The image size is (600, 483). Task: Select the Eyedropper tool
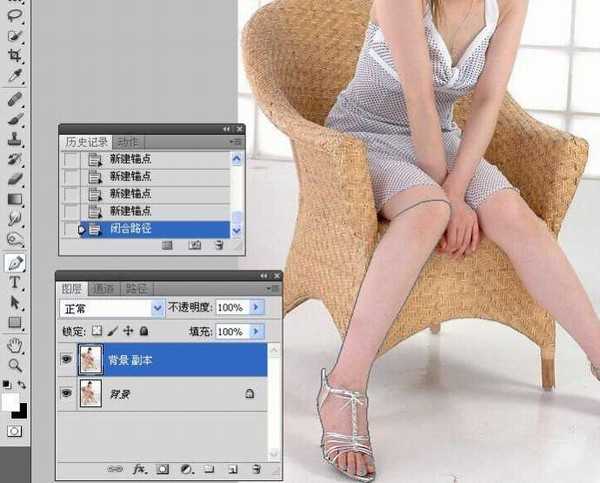15,76
